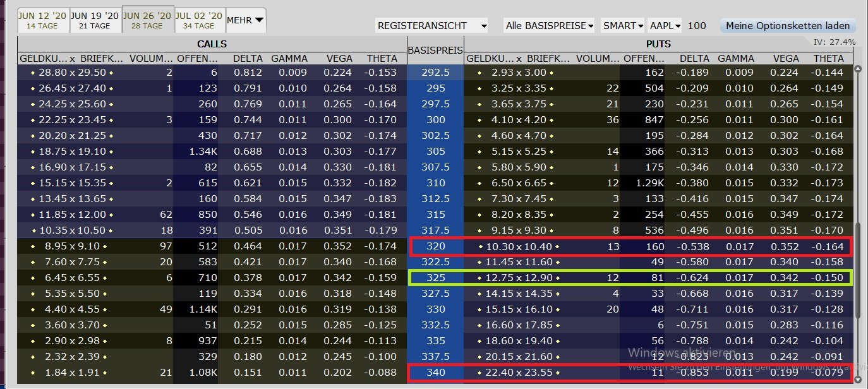The height and width of the screenshot is (389, 868).
Task: Click the puts THETA column header
Action: pyautogui.click(x=828, y=59)
